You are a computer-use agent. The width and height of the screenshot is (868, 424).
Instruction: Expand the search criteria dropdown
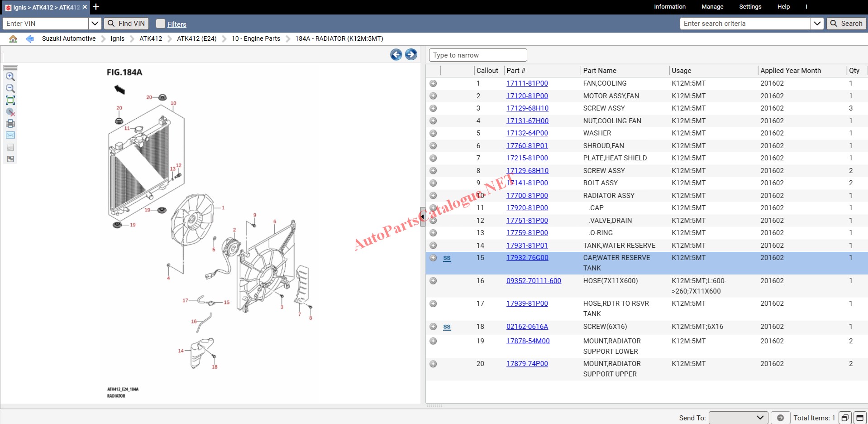[817, 24]
